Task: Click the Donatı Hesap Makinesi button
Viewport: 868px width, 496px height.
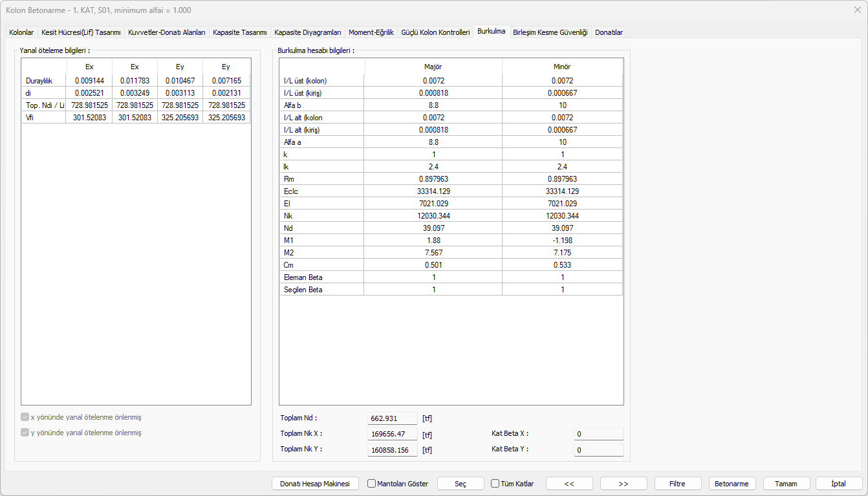Action: click(314, 484)
